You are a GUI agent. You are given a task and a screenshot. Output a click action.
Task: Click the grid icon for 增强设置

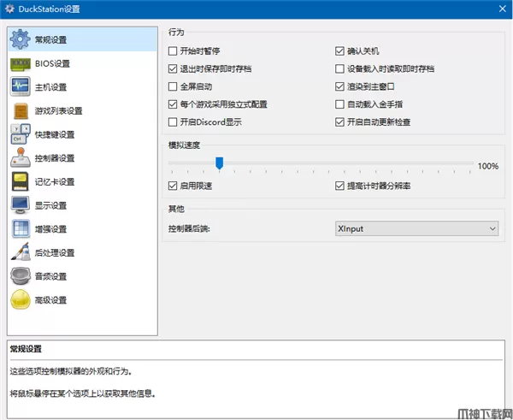(x=21, y=229)
